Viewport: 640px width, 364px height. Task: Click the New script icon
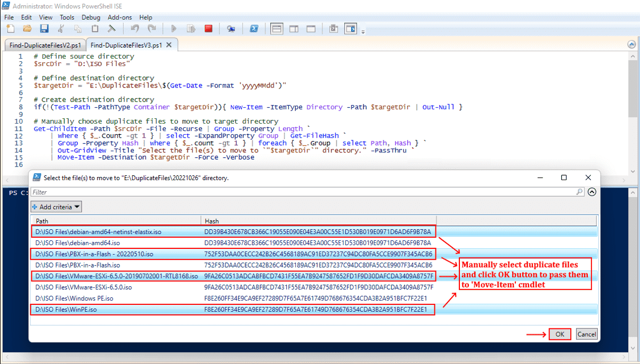(10, 29)
